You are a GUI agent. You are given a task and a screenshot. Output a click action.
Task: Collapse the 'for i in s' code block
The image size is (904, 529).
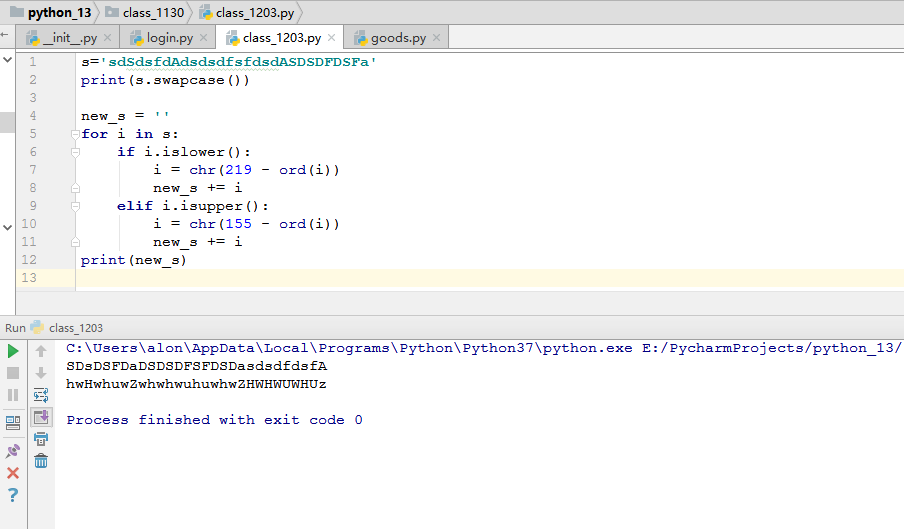tap(75, 134)
